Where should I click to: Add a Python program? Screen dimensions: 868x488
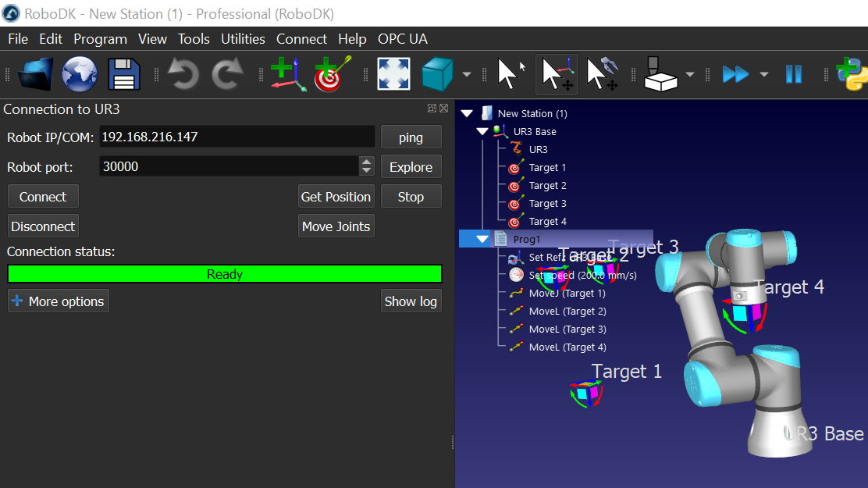pos(852,74)
